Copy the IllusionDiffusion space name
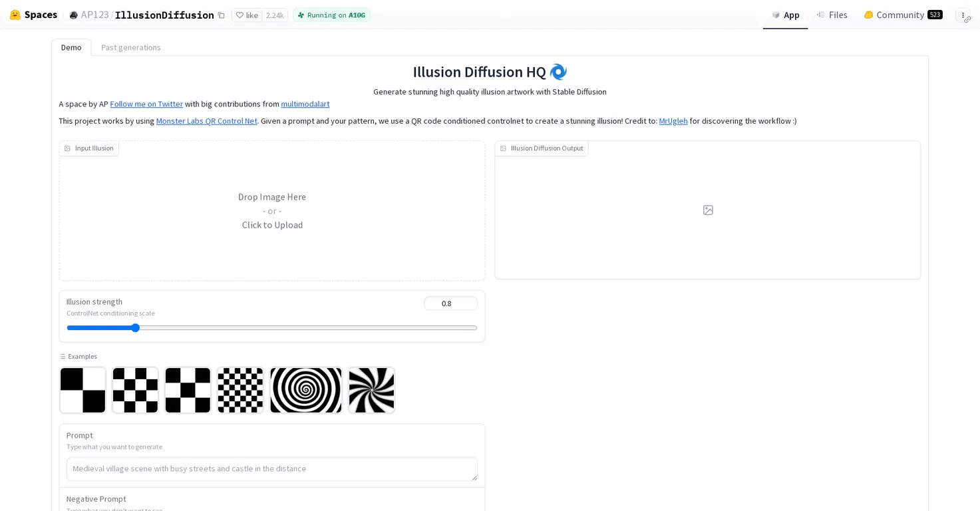Image resolution: width=980 pixels, height=511 pixels. tap(222, 15)
